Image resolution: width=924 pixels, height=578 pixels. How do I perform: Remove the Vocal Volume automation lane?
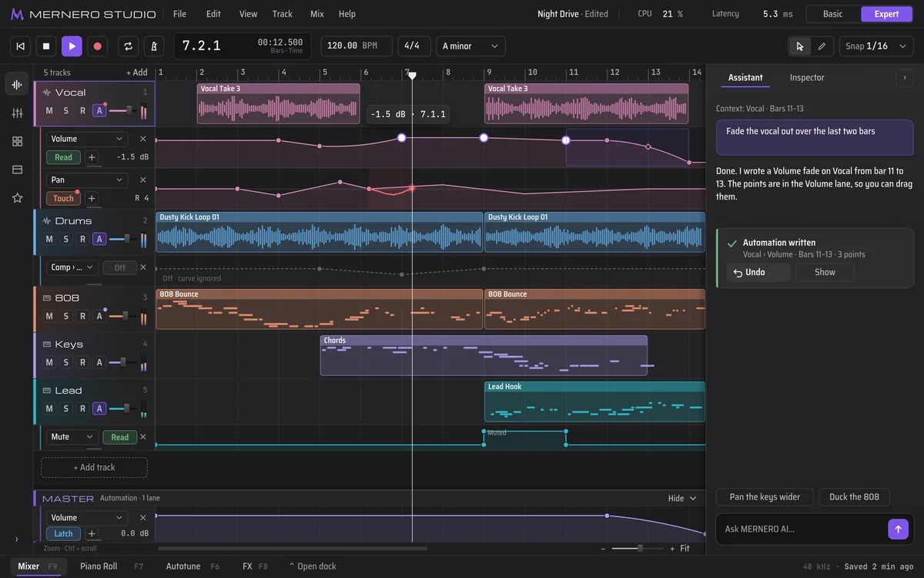coord(142,139)
